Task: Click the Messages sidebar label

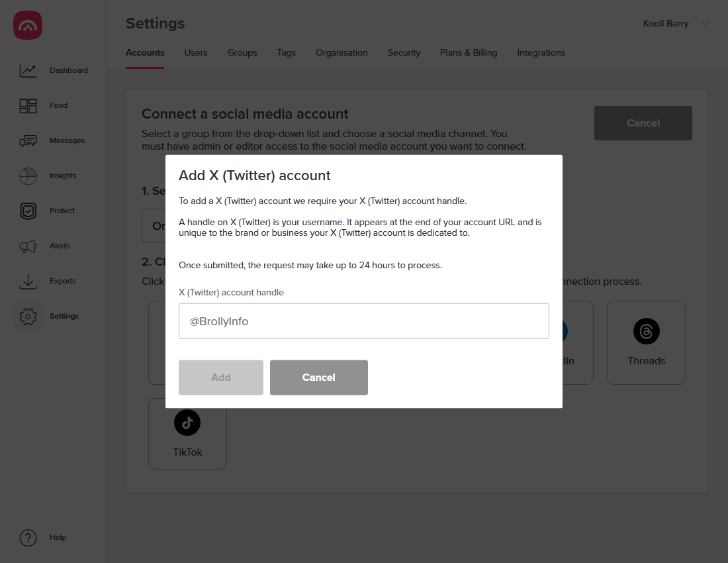Action: [67, 140]
